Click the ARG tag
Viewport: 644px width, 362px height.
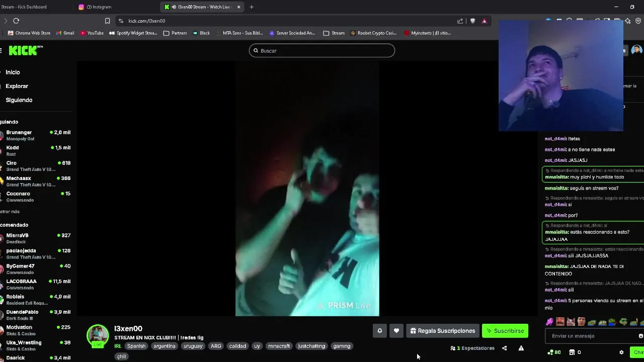click(216, 346)
